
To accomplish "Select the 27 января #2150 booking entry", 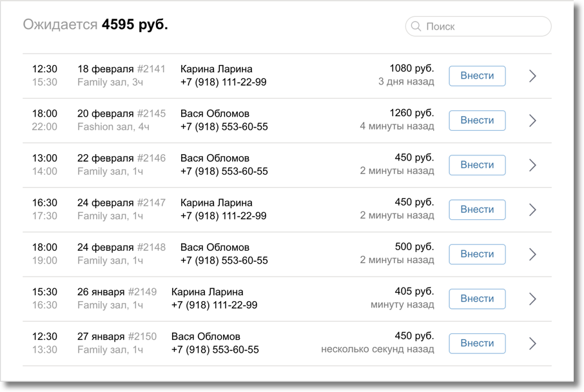I will pos(287,344).
